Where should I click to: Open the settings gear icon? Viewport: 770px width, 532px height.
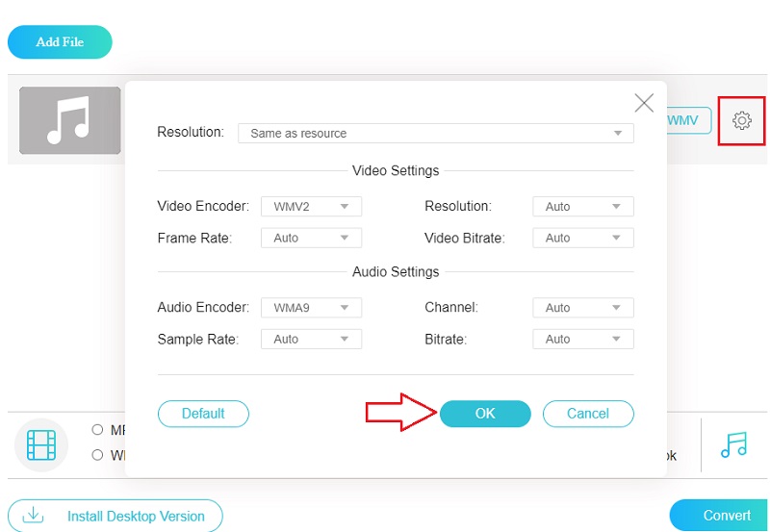741,121
